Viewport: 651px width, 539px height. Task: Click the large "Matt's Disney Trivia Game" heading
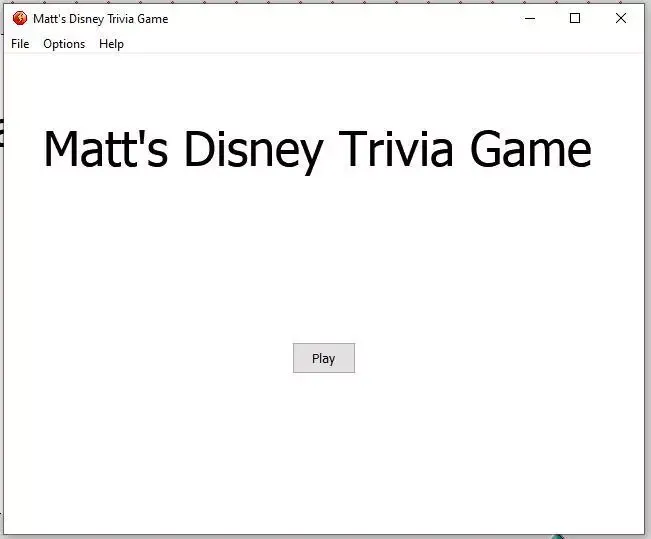[x=318, y=150]
